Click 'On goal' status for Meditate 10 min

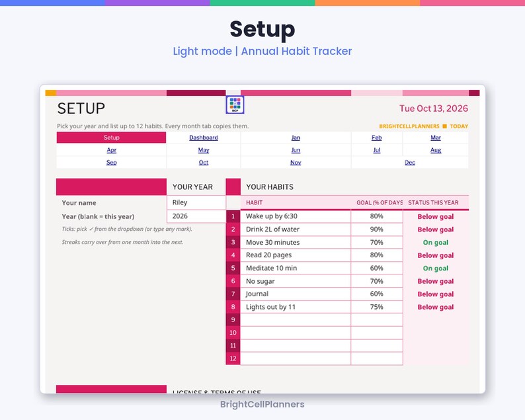click(x=436, y=269)
